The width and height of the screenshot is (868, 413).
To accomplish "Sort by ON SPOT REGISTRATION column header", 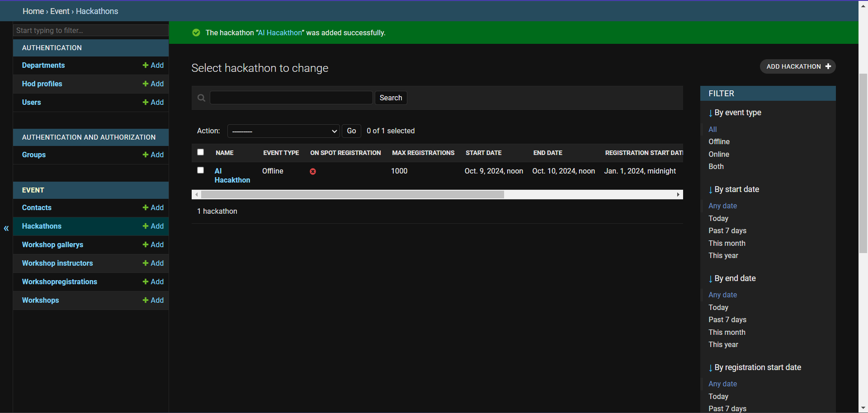I will [345, 153].
